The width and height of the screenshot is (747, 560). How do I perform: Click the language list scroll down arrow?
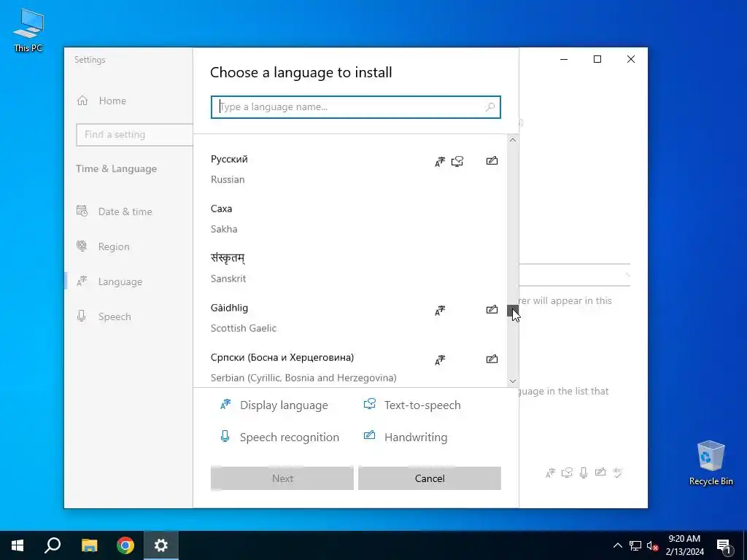pos(513,381)
